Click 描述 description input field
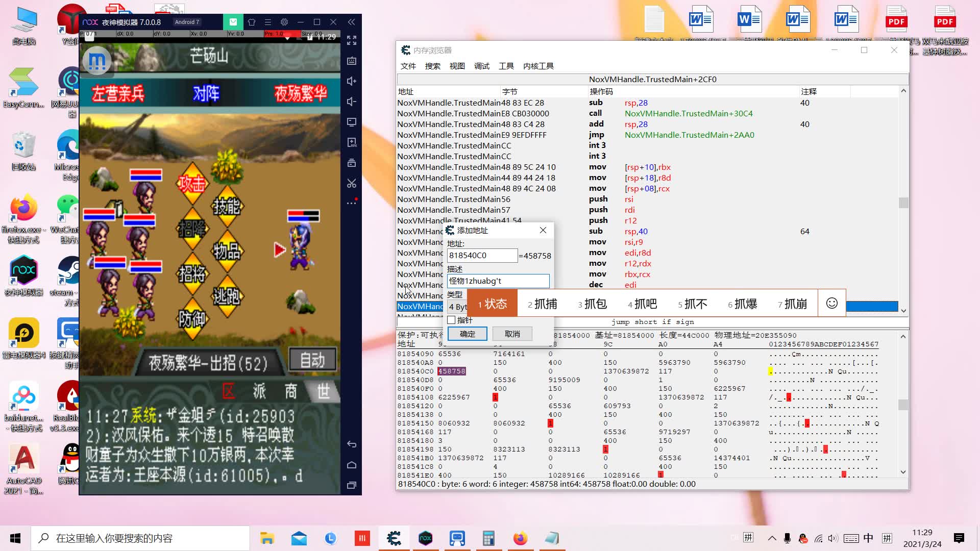Image resolution: width=980 pixels, height=551 pixels. click(x=498, y=281)
